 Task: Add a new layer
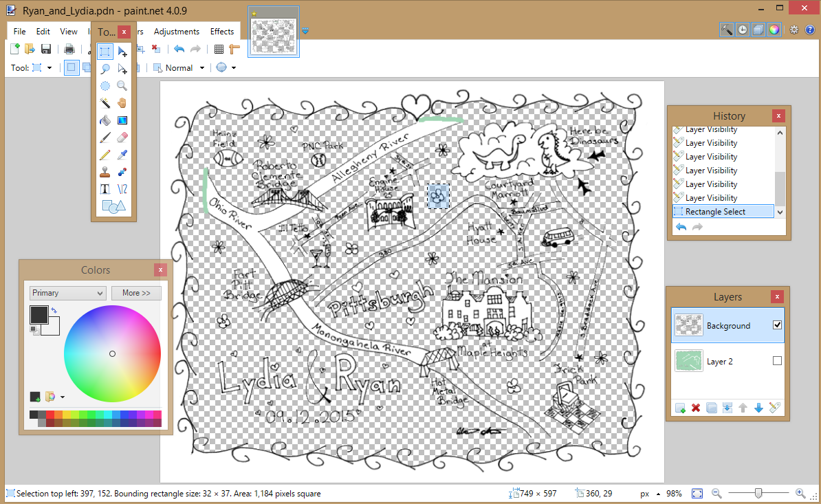[680, 408]
